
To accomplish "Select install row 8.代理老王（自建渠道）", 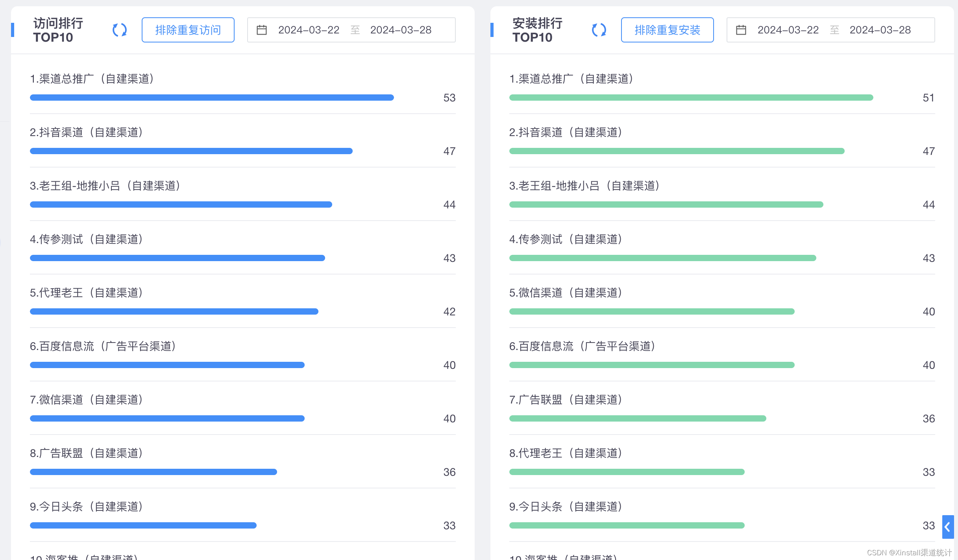I will [722, 462].
